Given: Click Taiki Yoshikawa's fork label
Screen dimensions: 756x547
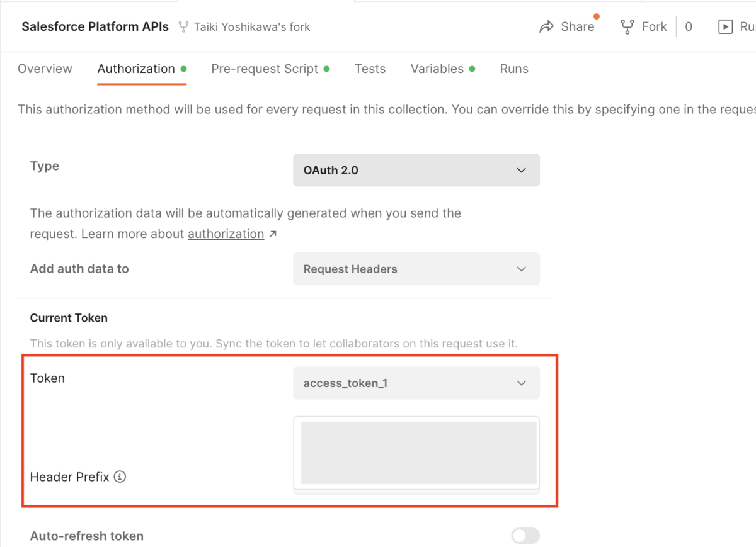Looking at the screenshot, I should coord(252,27).
